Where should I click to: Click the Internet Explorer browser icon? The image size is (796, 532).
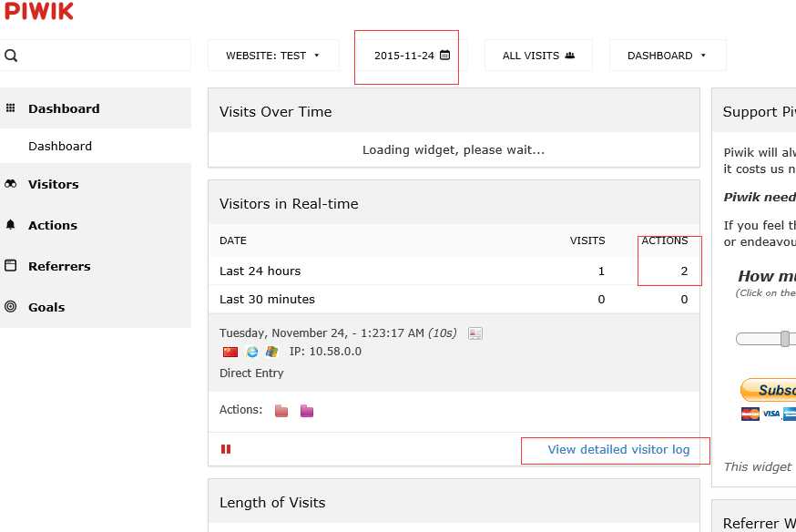(252, 352)
